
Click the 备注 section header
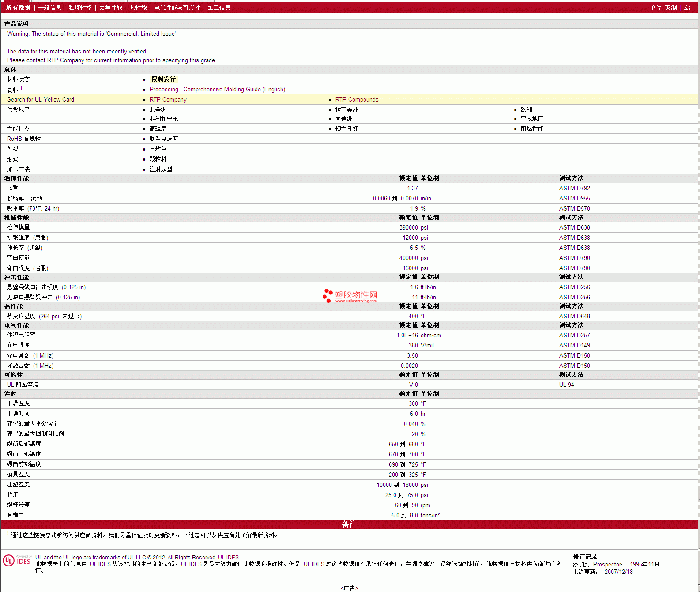tap(349, 524)
